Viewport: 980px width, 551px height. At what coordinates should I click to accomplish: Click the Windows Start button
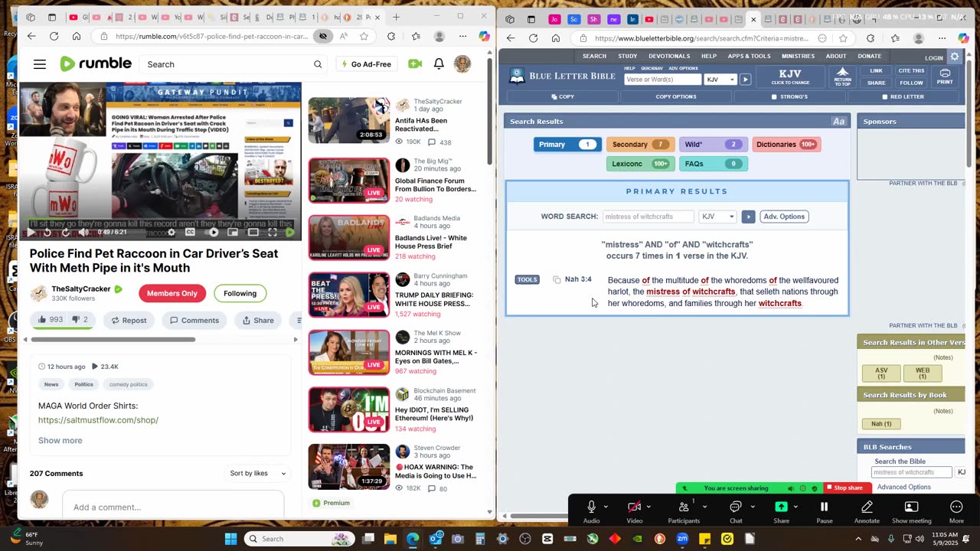point(230,539)
